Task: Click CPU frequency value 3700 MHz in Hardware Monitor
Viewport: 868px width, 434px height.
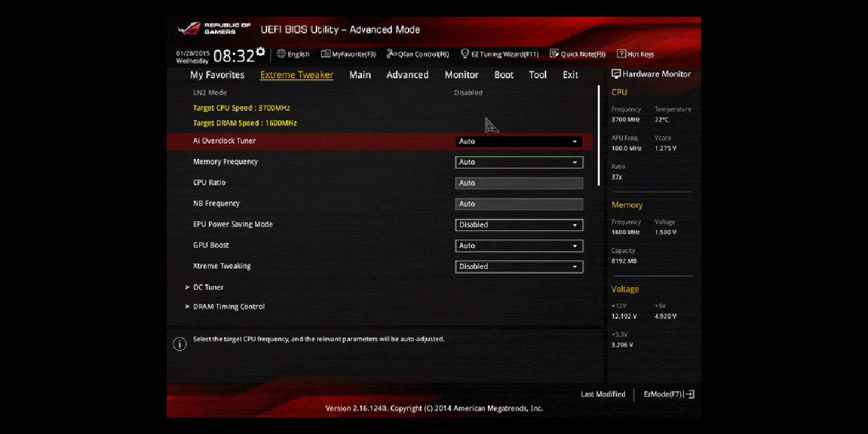Action: (626, 120)
